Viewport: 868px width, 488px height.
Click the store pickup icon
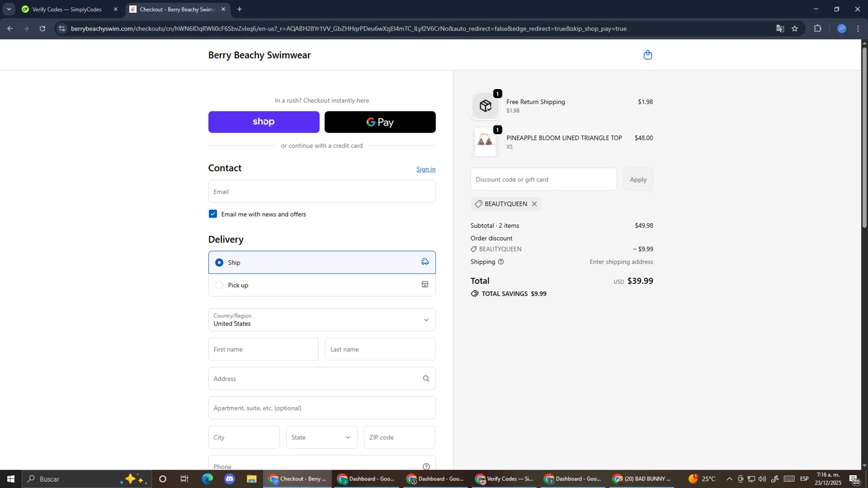click(x=425, y=284)
